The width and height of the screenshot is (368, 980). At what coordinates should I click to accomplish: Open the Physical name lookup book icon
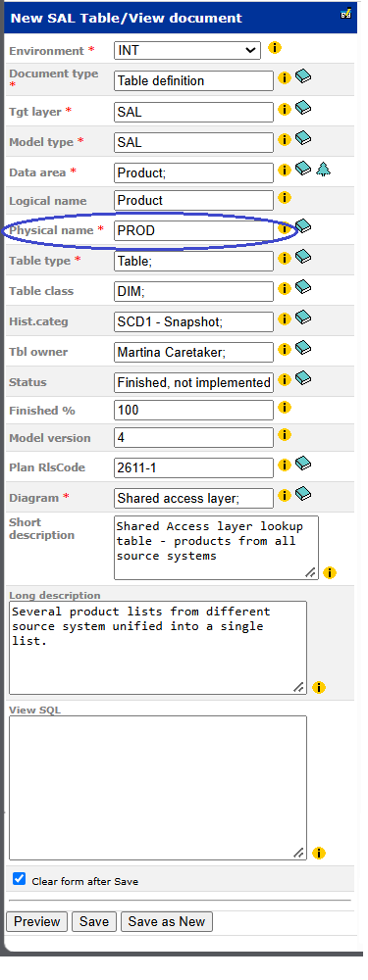pos(303,226)
